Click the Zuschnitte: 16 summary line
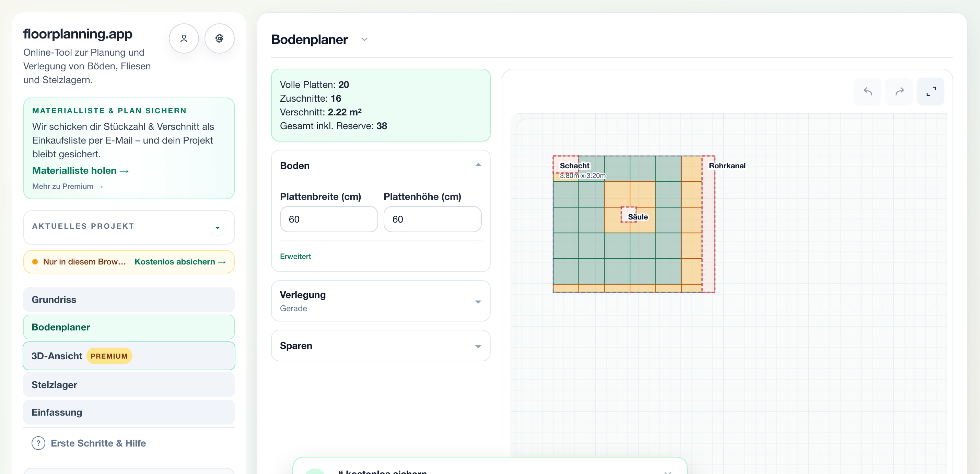 [x=311, y=99]
